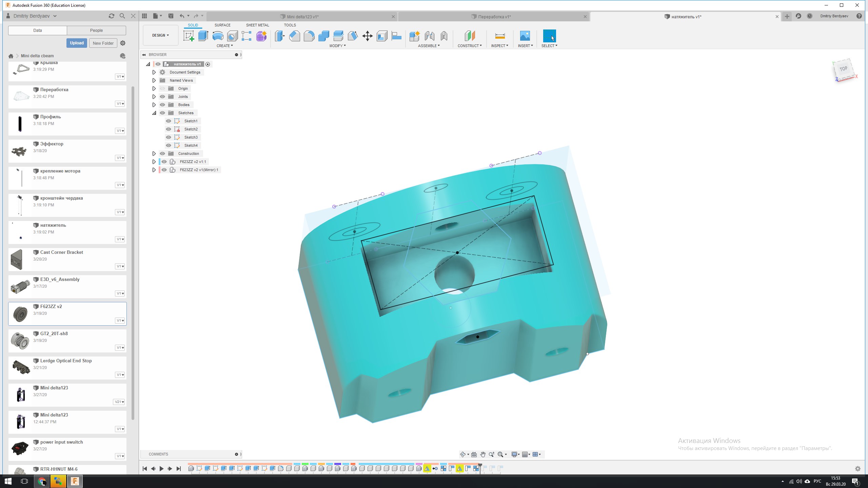Select the Rectangular Pattern tool

pyautogui.click(x=246, y=36)
